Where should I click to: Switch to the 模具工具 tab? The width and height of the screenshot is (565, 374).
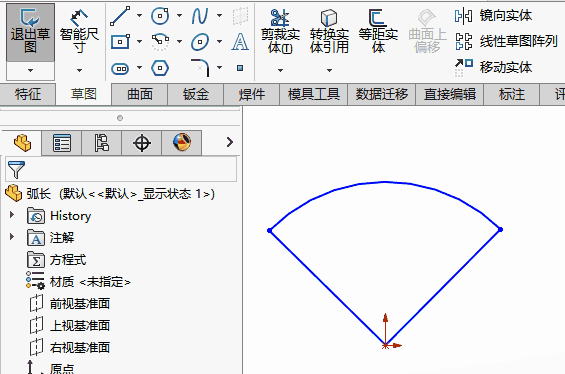[313, 94]
